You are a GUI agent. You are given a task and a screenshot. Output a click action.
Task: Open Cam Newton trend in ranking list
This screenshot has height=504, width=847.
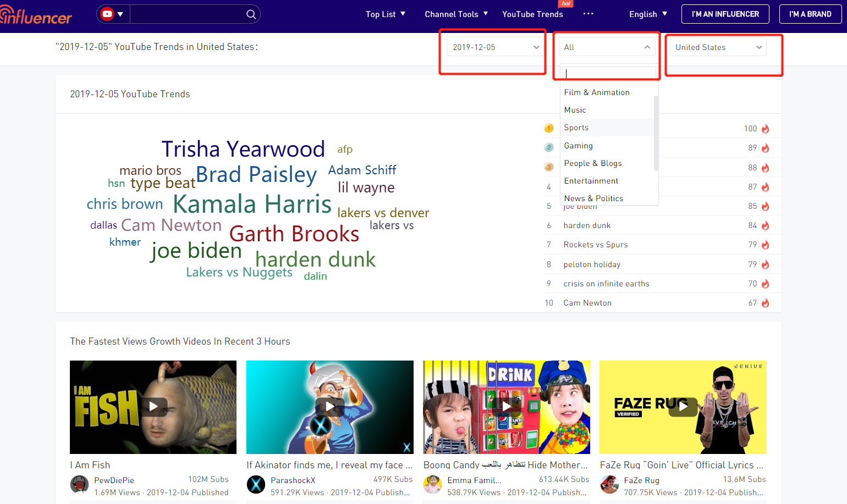(587, 303)
